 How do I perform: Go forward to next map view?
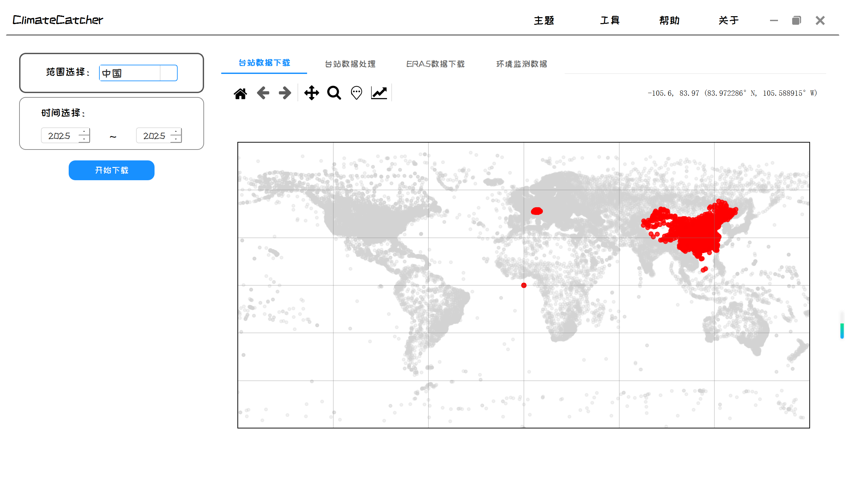[x=285, y=93]
